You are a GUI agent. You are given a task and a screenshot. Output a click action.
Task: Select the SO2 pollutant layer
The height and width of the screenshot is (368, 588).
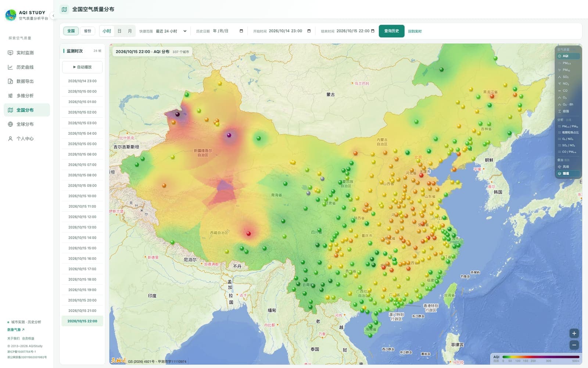pos(568,77)
